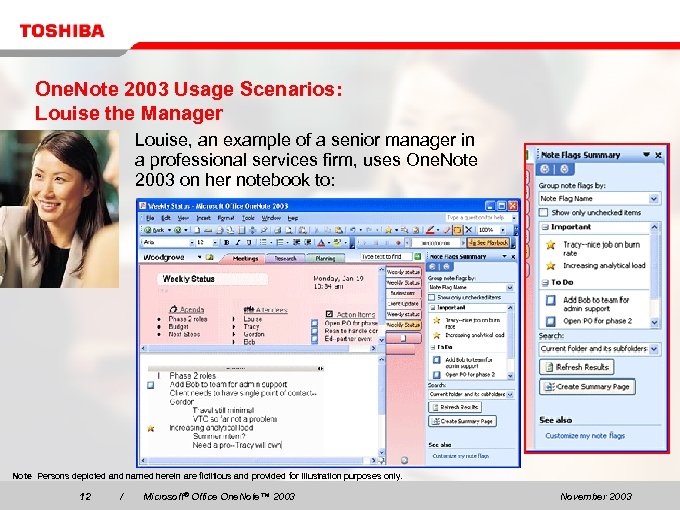Select the Eraser tool in toolbar
Viewport: 680px width, 510px height.
click(446, 230)
